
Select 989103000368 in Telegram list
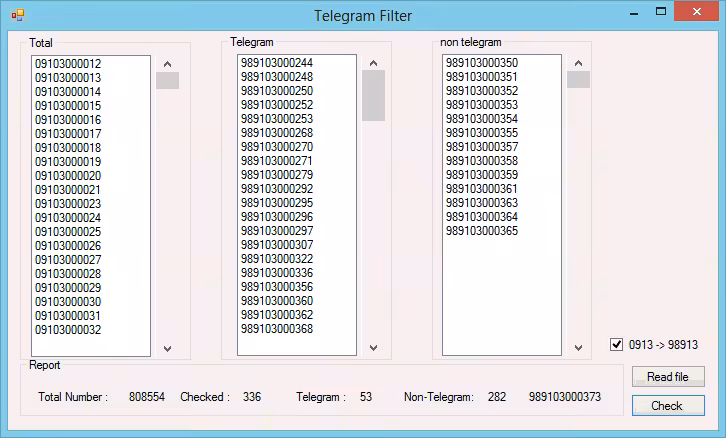pyautogui.click(x=277, y=329)
